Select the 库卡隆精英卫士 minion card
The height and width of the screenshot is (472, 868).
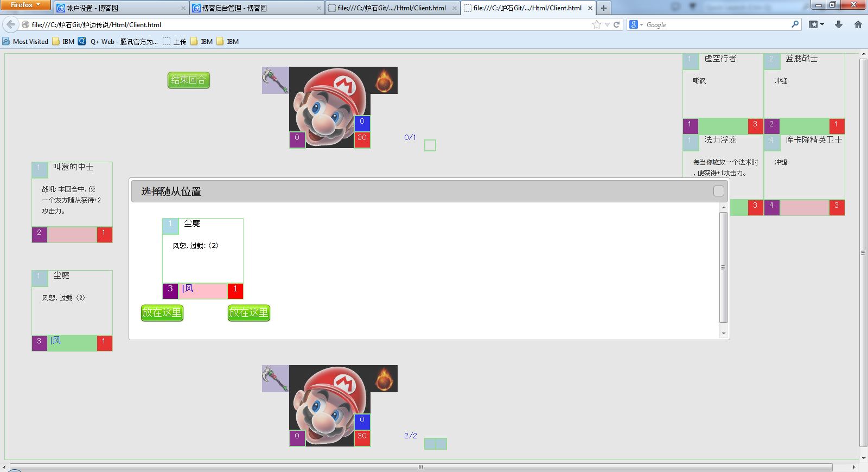pos(805,175)
